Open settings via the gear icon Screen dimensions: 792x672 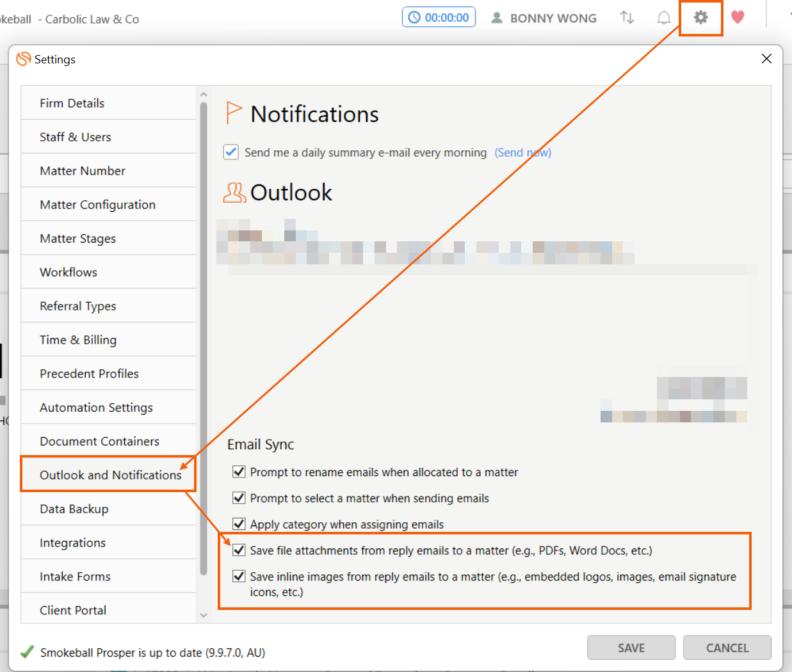pos(701,17)
